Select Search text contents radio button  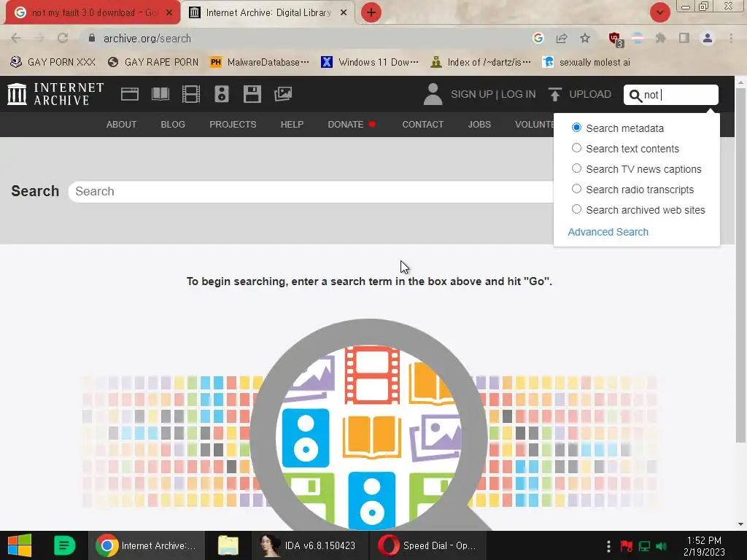coord(576,148)
